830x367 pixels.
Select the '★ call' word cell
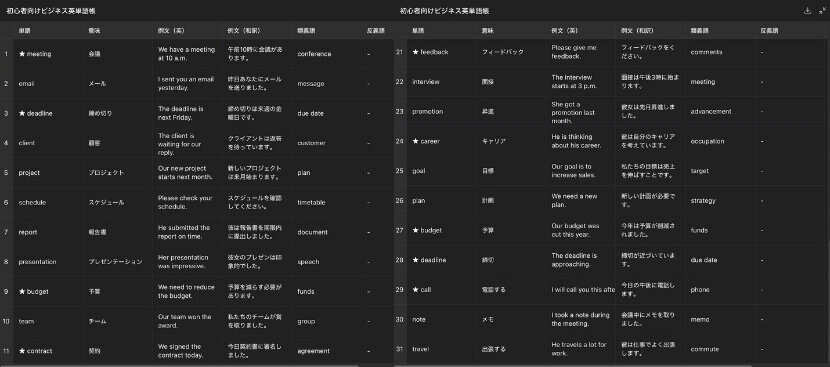pos(422,290)
